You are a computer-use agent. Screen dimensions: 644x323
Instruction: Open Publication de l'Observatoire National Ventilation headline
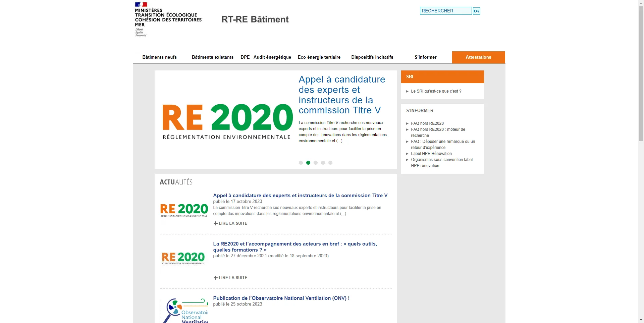(281, 298)
